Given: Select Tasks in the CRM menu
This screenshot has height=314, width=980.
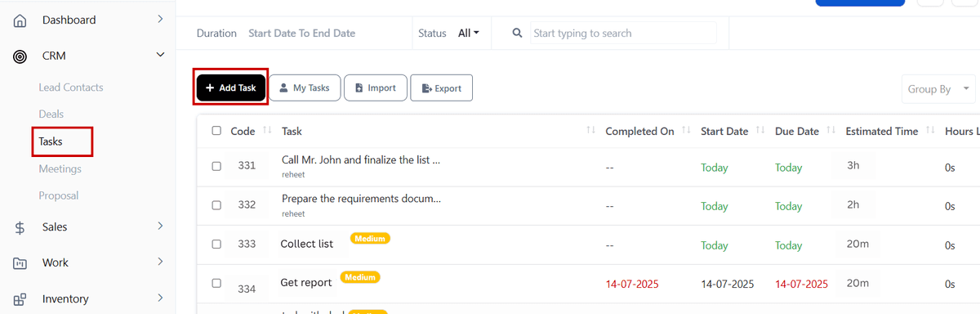Looking at the screenshot, I should click(51, 141).
